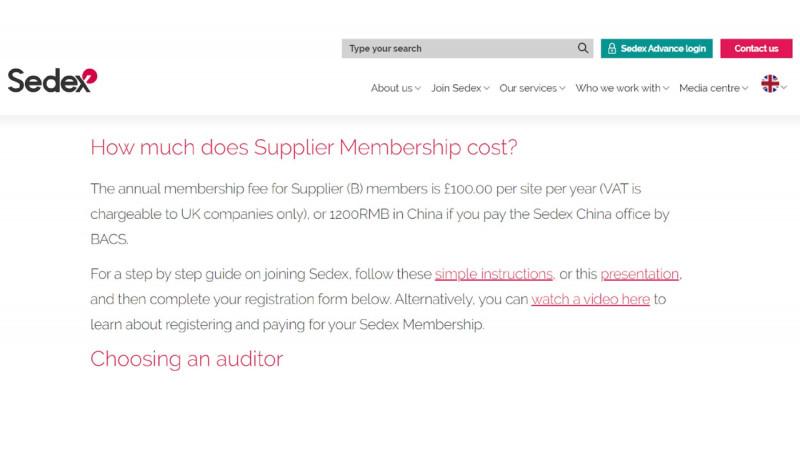The image size is (800, 462).
Task: Click the padlock icon on login button
Action: [x=612, y=49]
